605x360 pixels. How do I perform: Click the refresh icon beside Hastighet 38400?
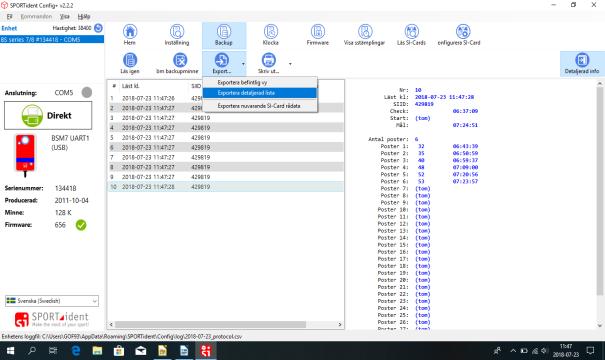click(98, 28)
